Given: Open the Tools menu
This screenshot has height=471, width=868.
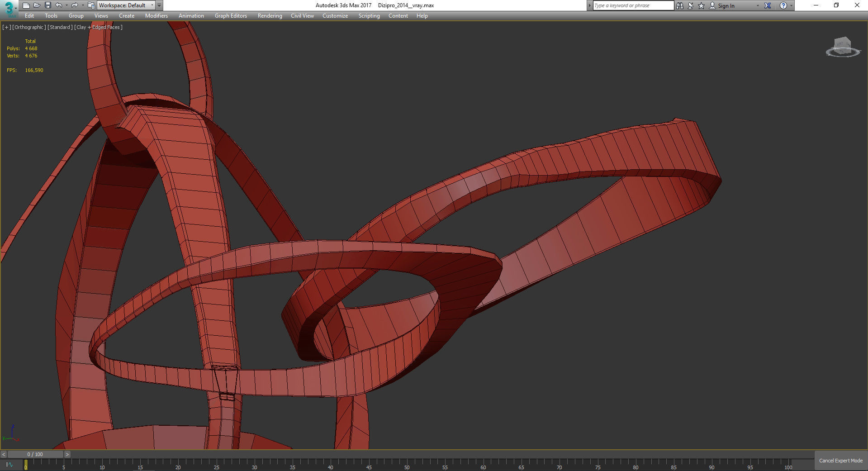Looking at the screenshot, I should click(x=51, y=16).
